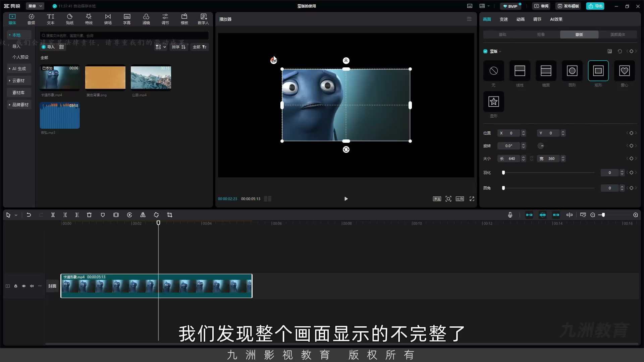Open the 贴纸 (Stickers) panel
The image size is (644, 362).
(69, 19)
